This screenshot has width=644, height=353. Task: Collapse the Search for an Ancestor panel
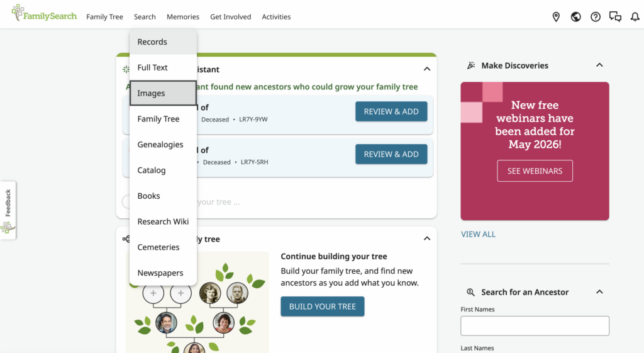(599, 292)
